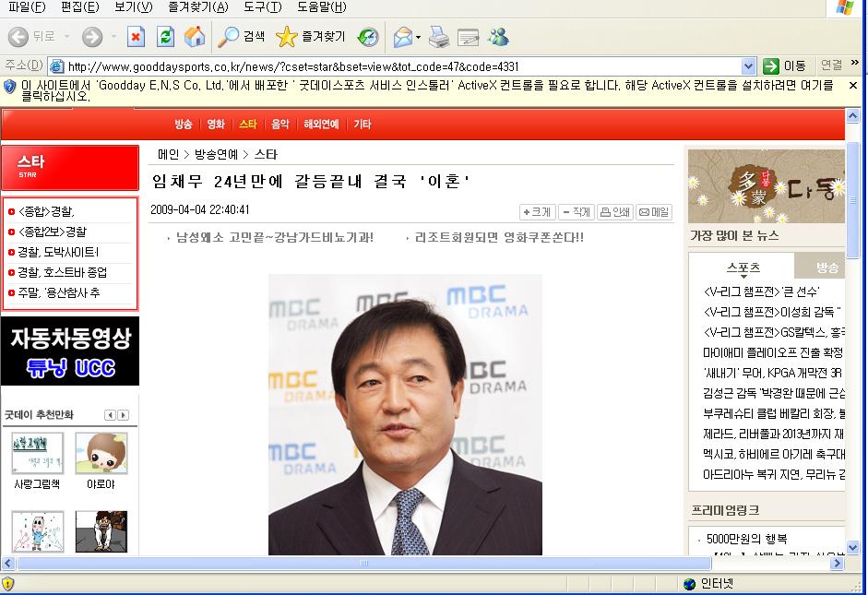Open the 방송연예 breadcrumb link

pos(216,154)
